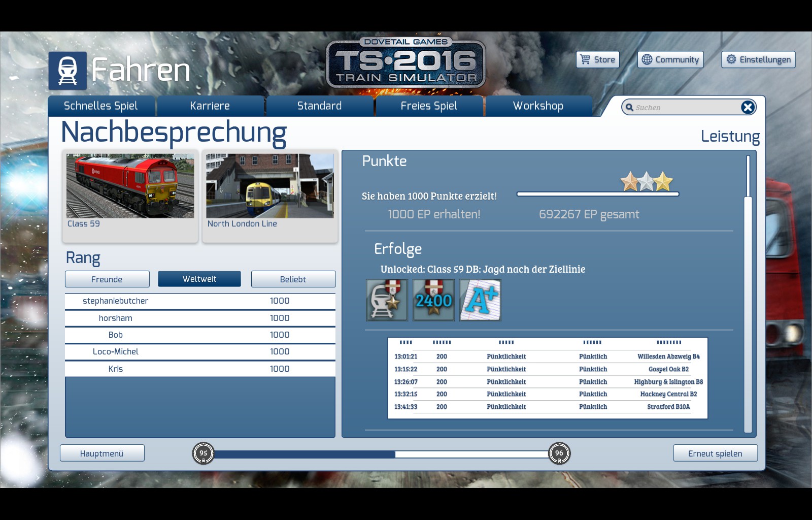Open the Community page
812x520 pixels.
[x=670, y=59]
